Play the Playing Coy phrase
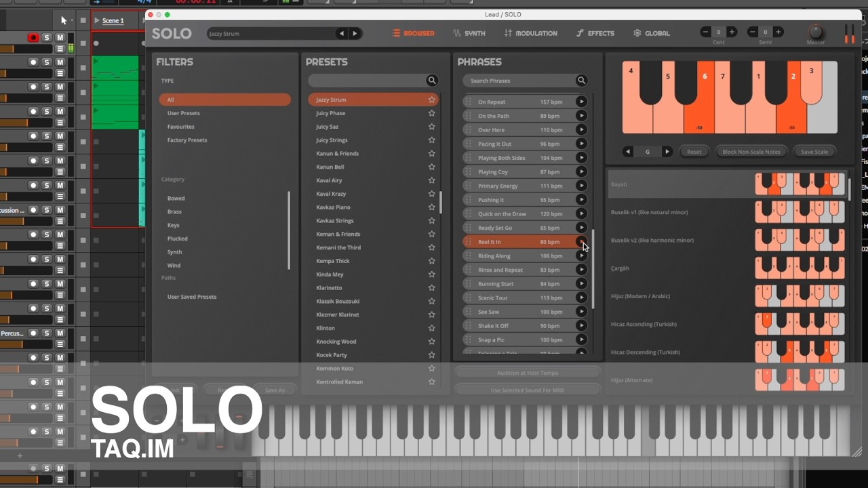This screenshot has height=488, width=868. click(x=581, y=171)
